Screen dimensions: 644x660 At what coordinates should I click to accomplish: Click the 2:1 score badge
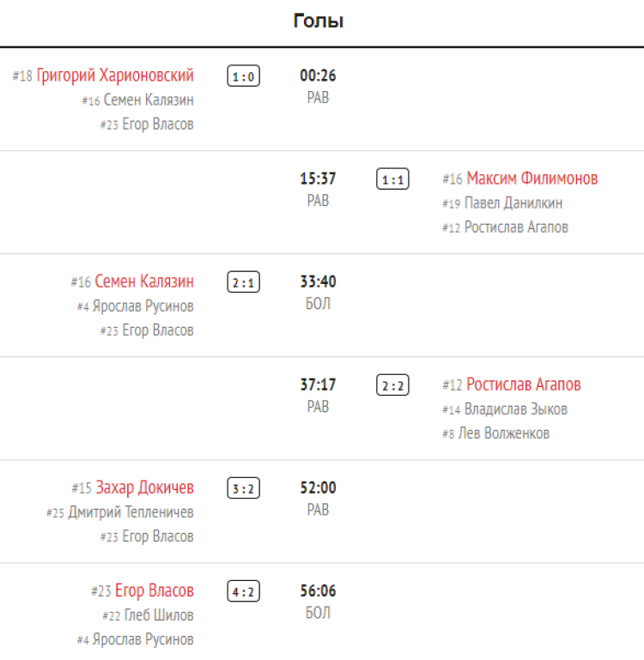[244, 282]
